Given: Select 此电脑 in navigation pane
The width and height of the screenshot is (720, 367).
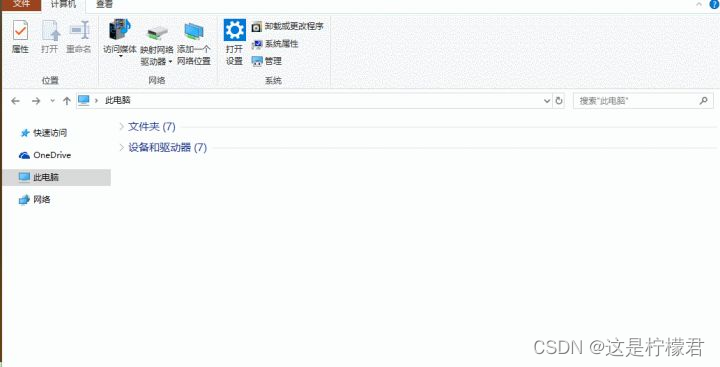Looking at the screenshot, I should [x=56, y=177].
